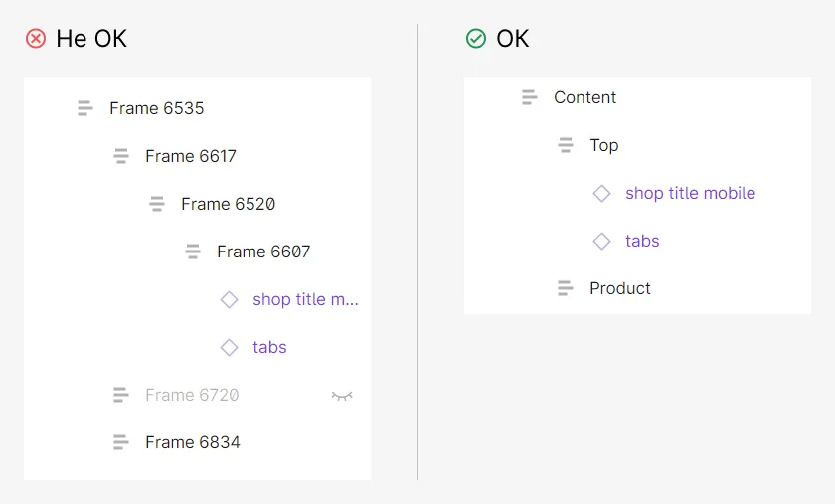835x504 pixels.
Task: Select the tabs layer under Frame 6607
Action: coord(269,347)
